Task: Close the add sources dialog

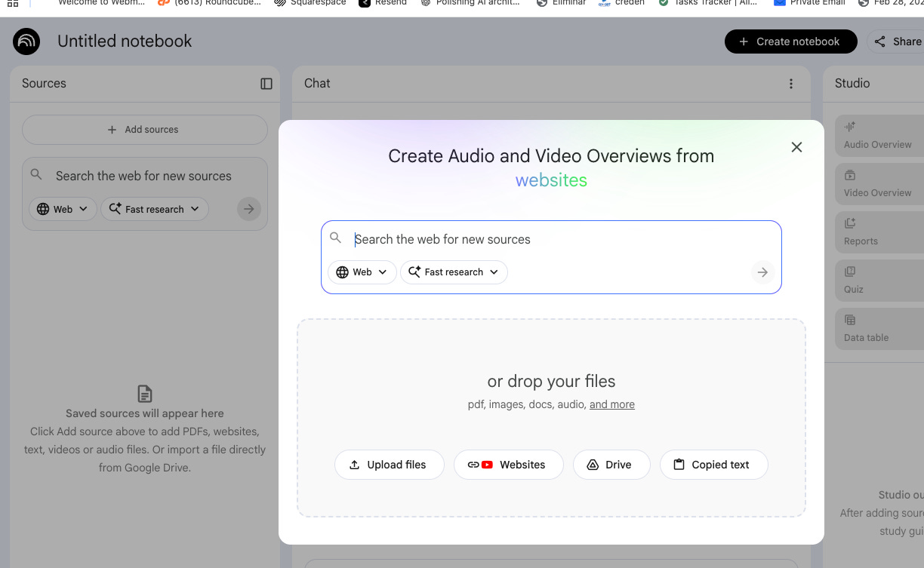Action: 796,147
